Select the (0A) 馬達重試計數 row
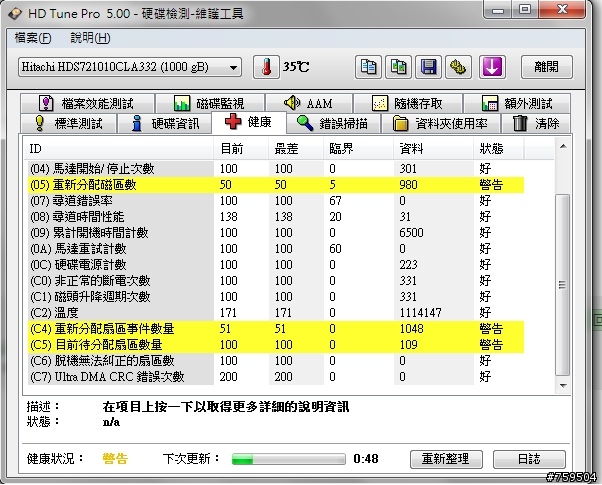The image size is (602, 485). (275, 249)
